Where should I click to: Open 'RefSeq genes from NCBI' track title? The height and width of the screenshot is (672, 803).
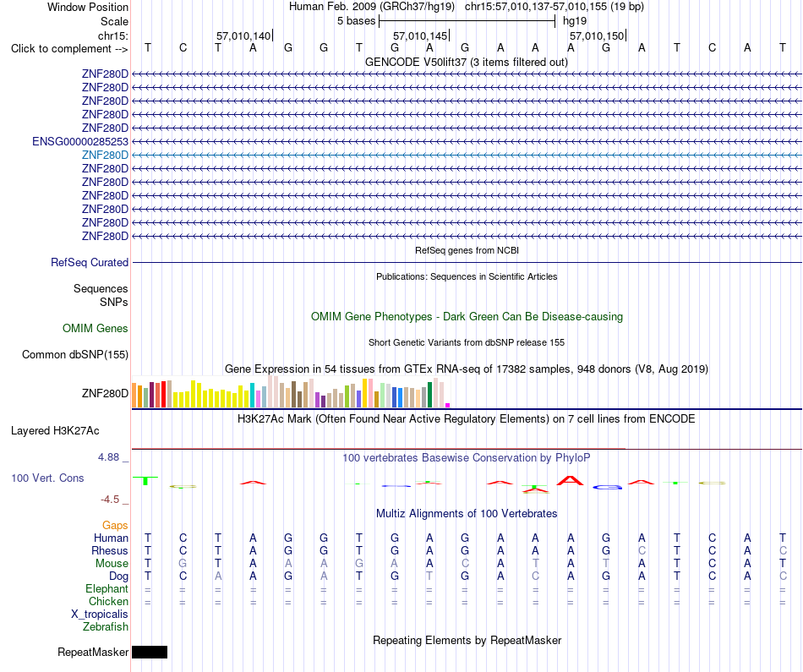point(467,250)
